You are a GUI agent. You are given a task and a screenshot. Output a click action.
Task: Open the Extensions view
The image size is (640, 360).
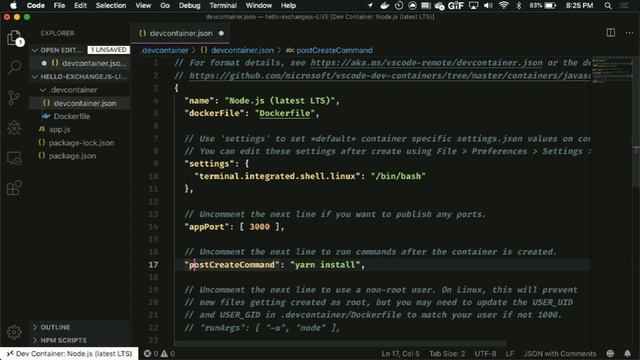coord(14,188)
